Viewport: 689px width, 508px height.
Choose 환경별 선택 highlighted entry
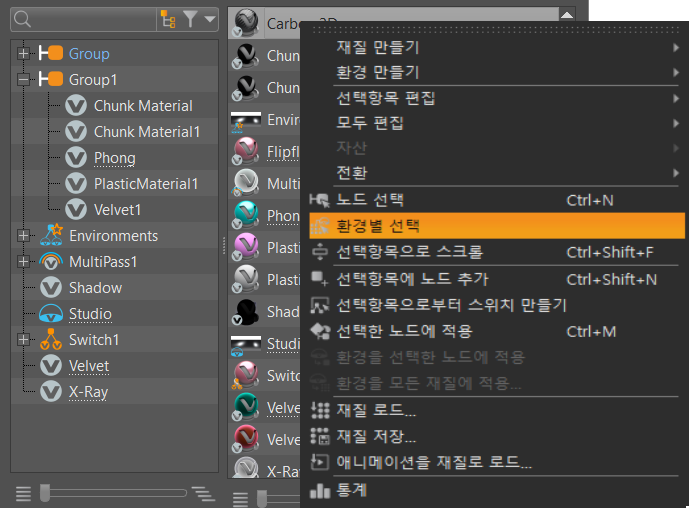coord(497,226)
